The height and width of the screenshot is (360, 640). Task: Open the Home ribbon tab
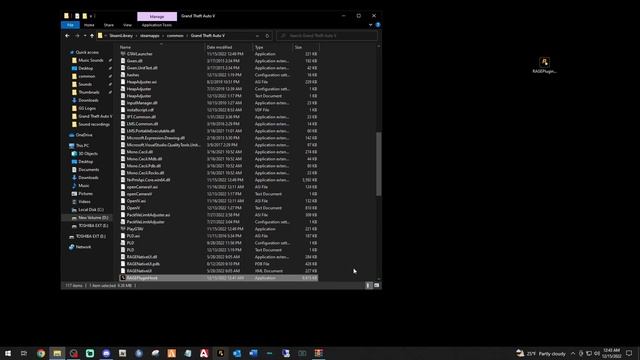tap(89, 25)
